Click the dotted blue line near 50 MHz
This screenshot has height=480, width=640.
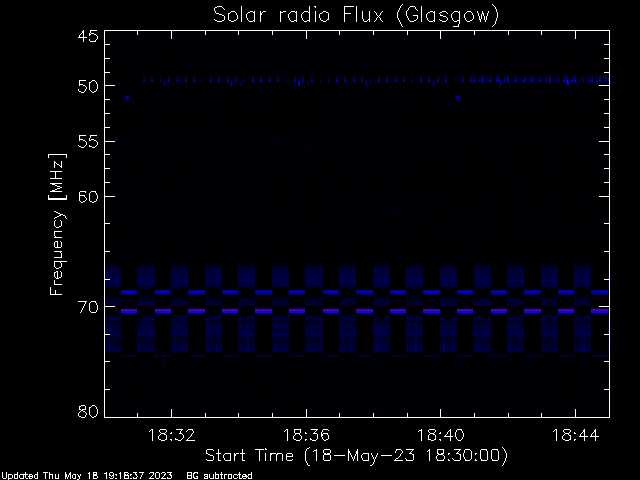376,80
